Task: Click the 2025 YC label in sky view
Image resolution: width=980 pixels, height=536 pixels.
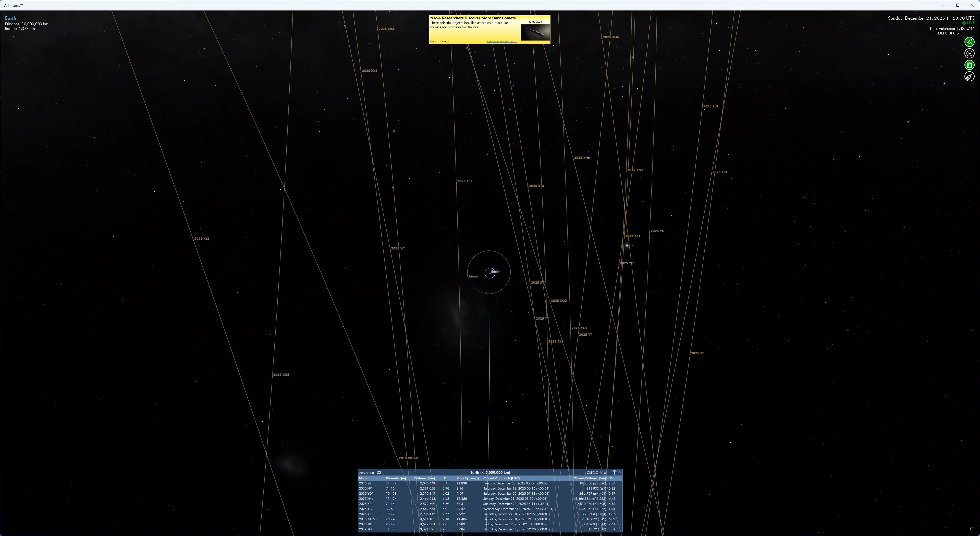Action: (398, 248)
